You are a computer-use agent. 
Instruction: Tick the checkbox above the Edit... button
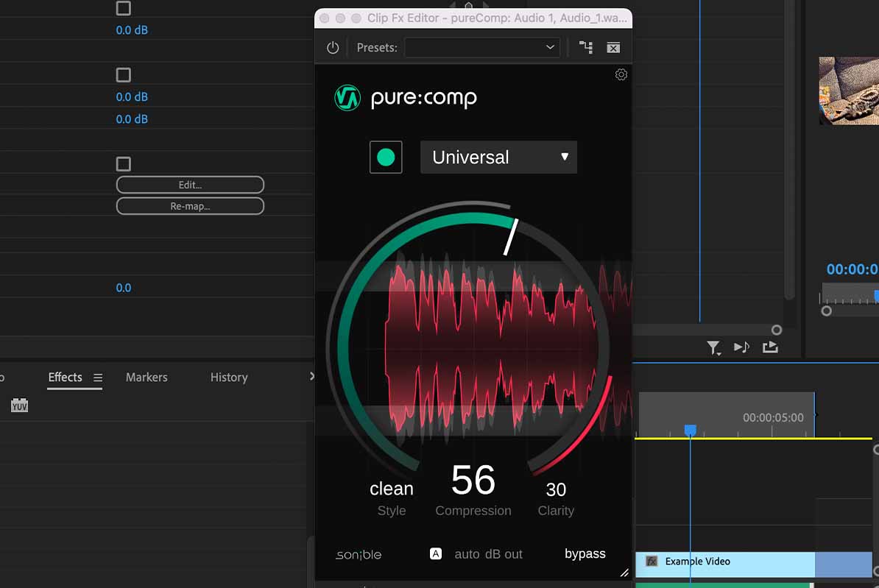(x=124, y=164)
